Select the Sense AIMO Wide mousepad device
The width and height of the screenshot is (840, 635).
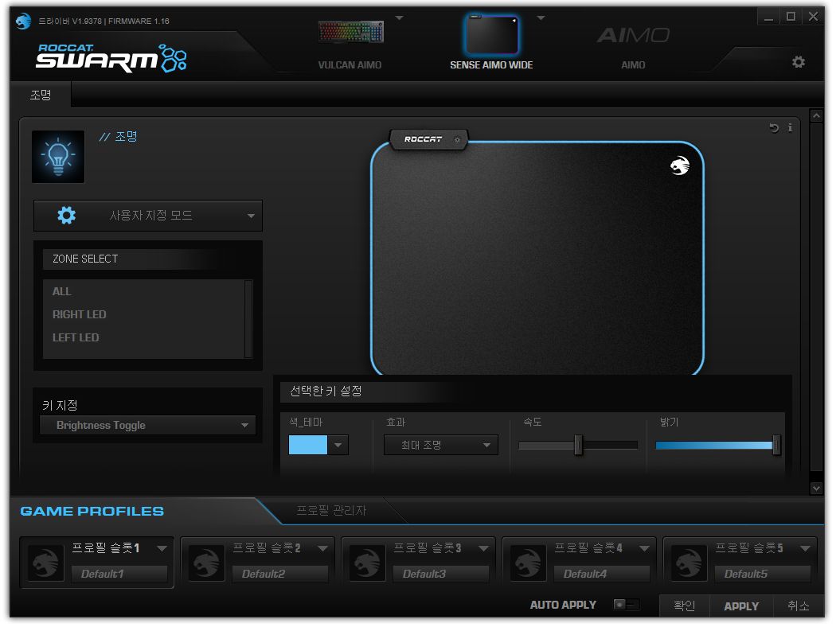pyautogui.click(x=491, y=35)
